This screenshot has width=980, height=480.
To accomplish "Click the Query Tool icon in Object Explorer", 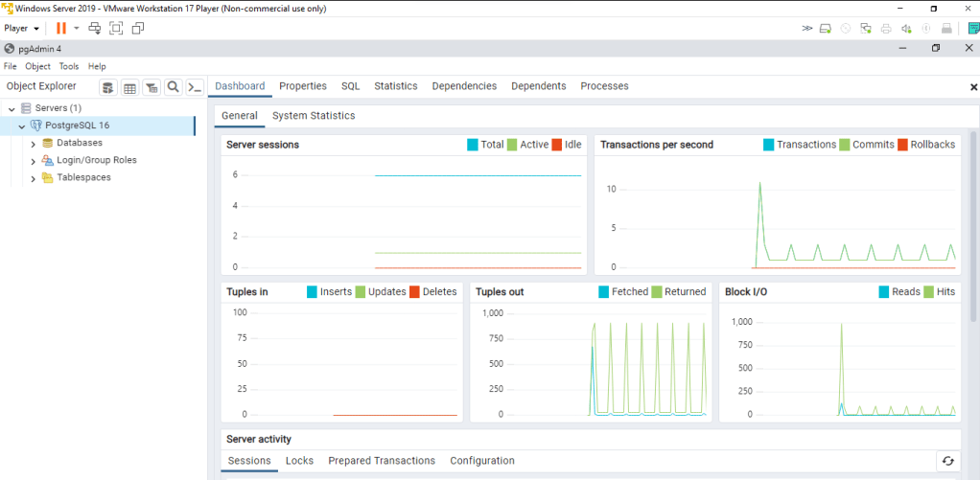I will coord(108,87).
